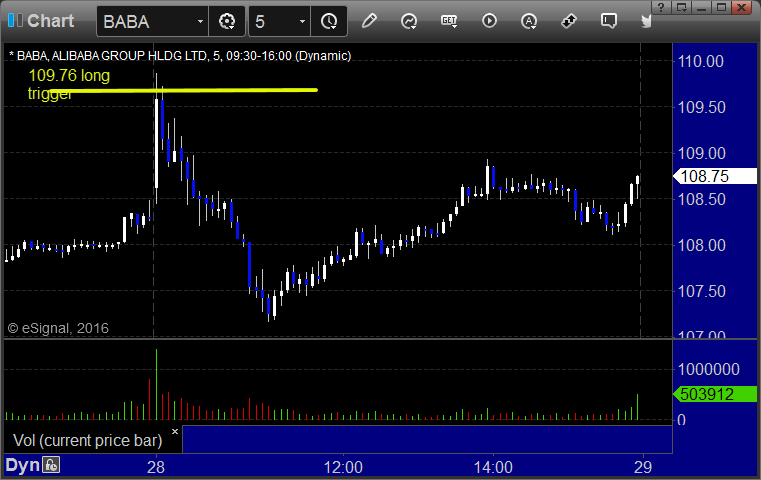Open symbol settings gear icon
761x480 pixels.
pos(227,21)
